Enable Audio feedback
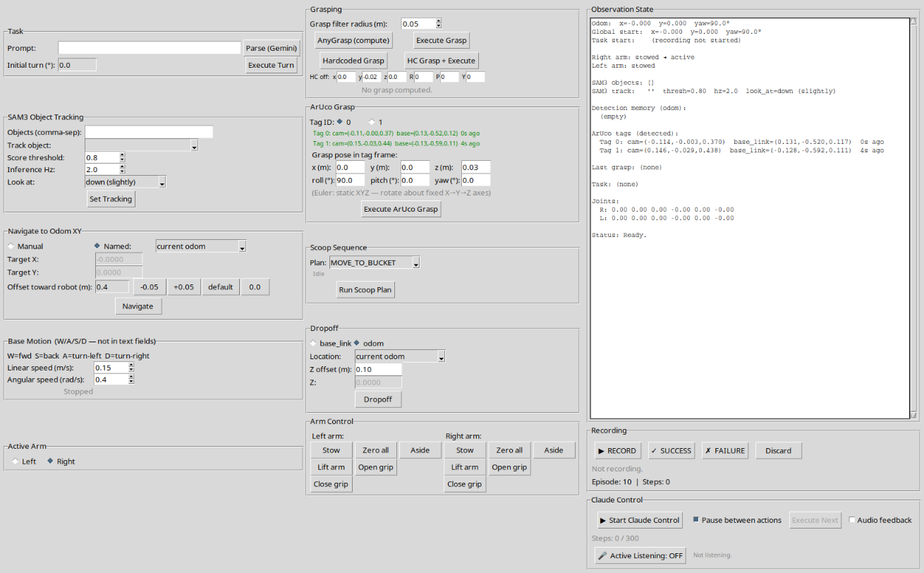 click(853, 519)
